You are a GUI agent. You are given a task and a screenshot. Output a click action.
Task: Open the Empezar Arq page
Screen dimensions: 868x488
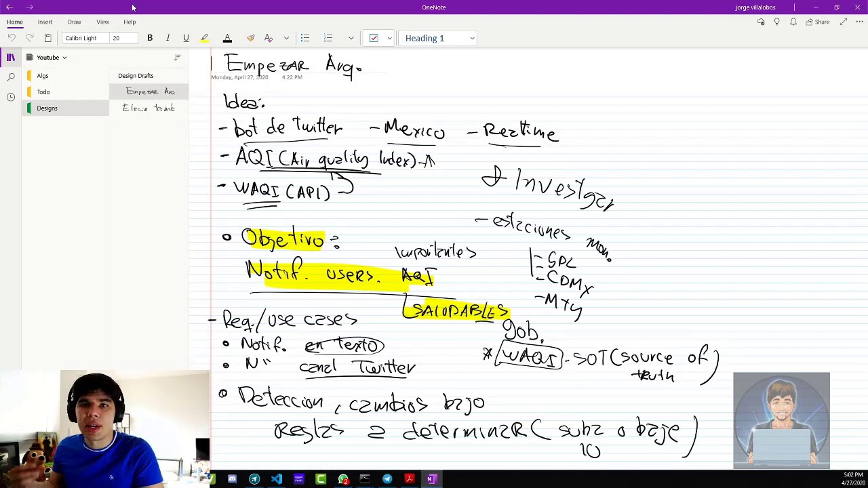point(149,91)
